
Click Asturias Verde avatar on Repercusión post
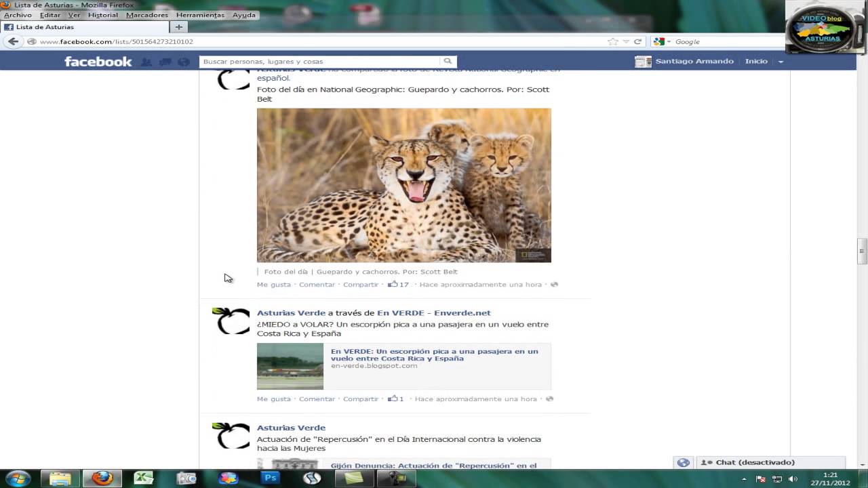[x=231, y=436]
